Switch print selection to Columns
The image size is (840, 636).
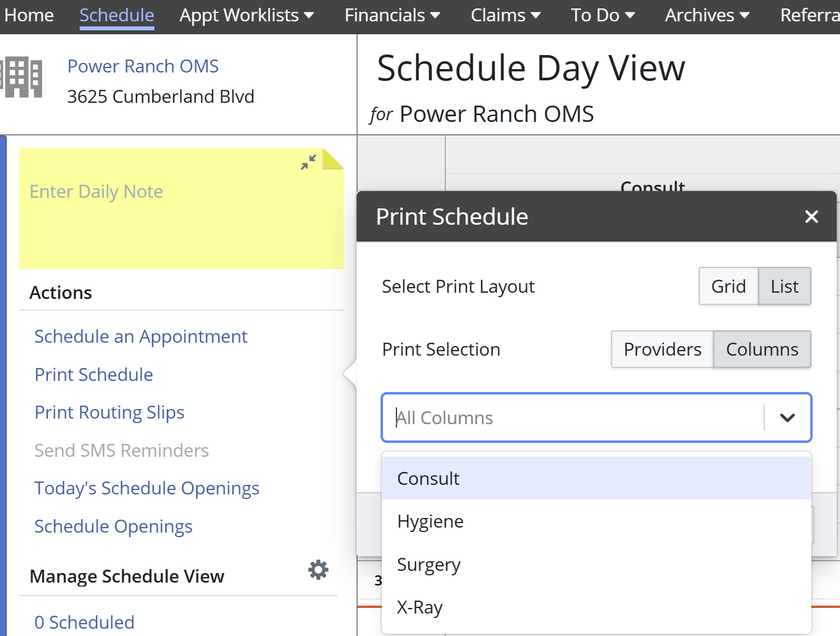762,349
